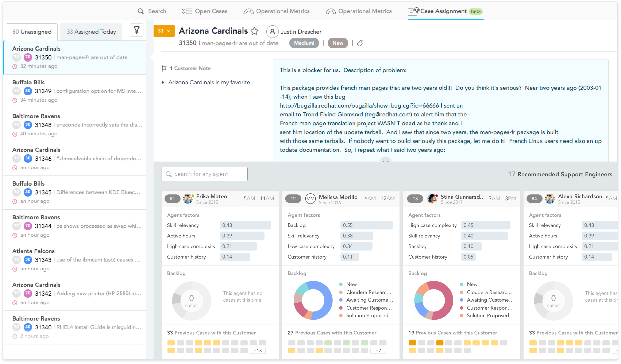621x364 pixels.
Task: Click Erika Mateo's avatar photo
Action: pos(188,199)
